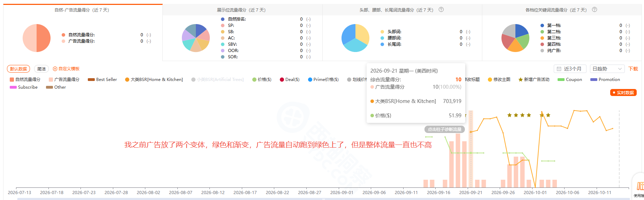The image size is (644, 200).
Task: Click the 点击柱子诊断流量 hint button
Action: coord(445,129)
